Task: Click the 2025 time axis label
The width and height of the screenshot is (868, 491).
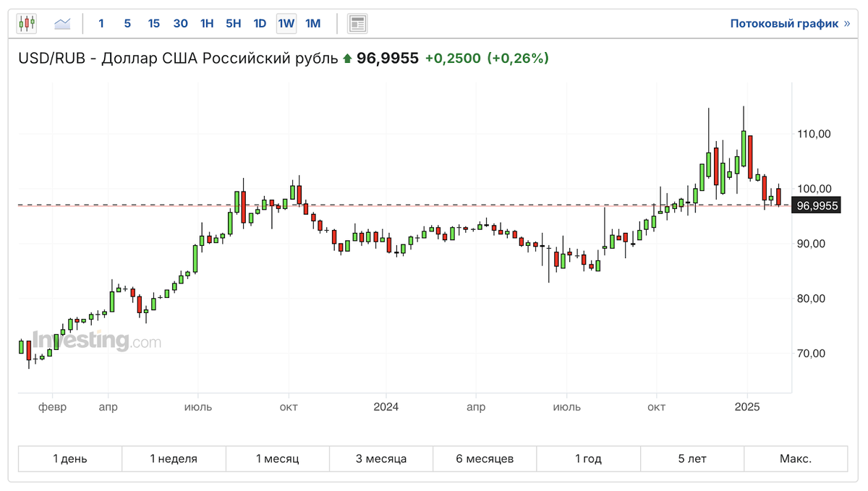Action: click(746, 407)
